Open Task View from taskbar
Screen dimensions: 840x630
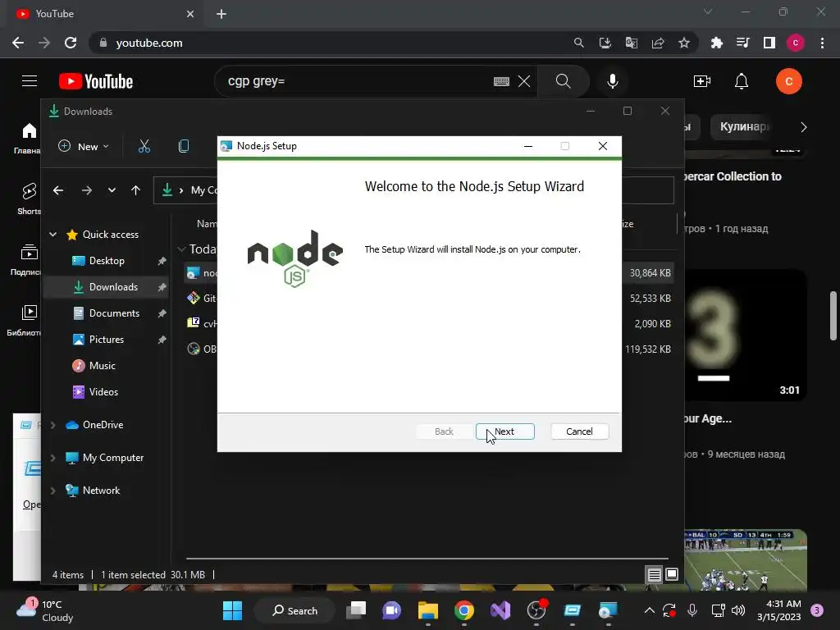pyautogui.click(x=356, y=610)
